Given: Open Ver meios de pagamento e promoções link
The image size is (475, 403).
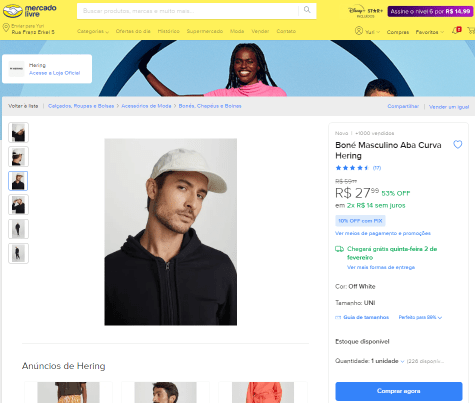Looking at the screenshot, I should [x=383, y=233].
